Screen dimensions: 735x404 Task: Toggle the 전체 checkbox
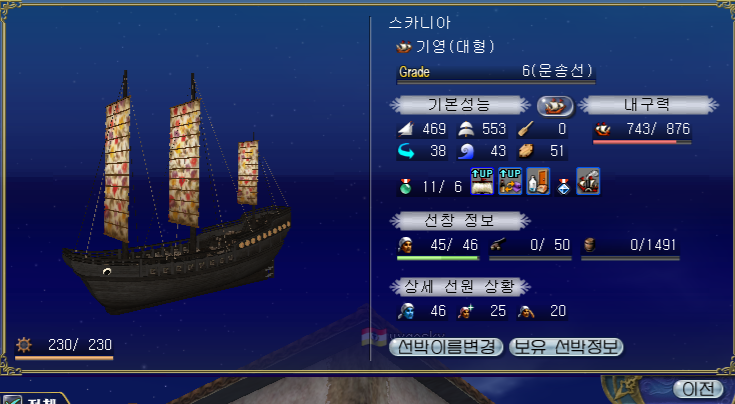[12, 400]
